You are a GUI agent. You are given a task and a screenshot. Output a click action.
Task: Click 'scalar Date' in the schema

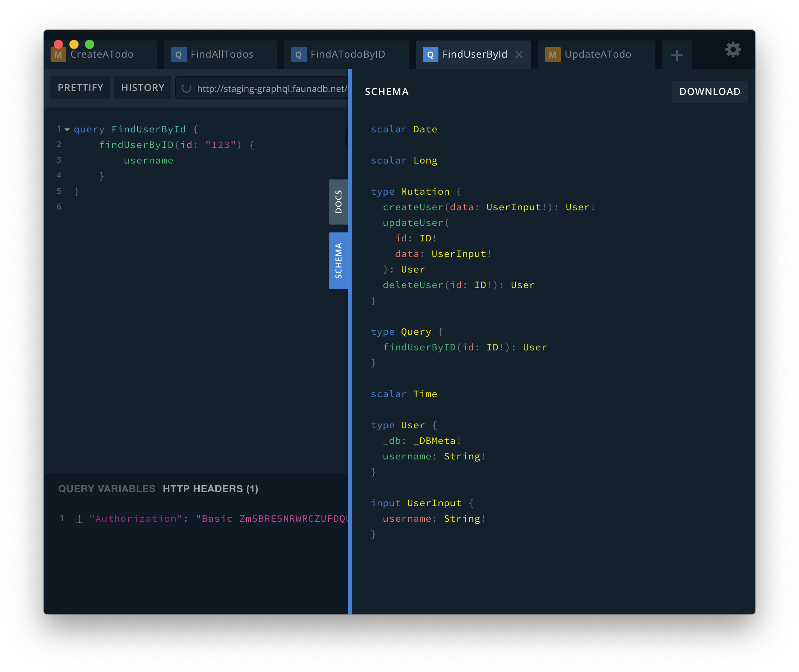(x=404, y=129)
